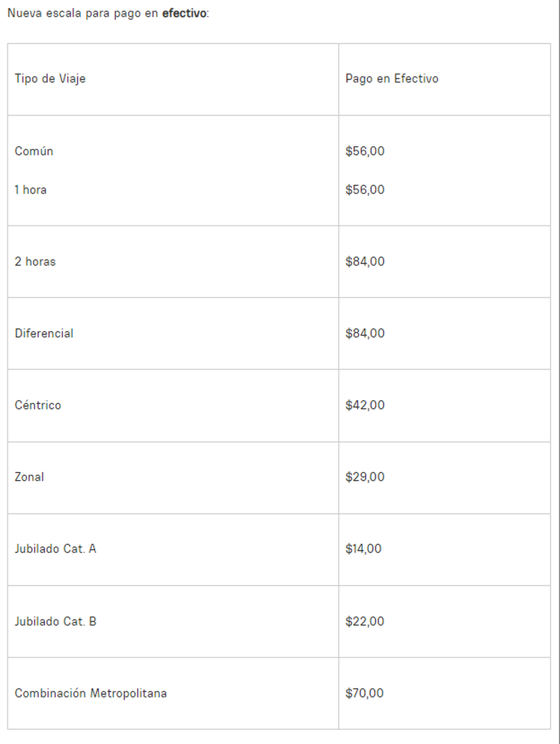Click the $22,00 cash price
This screenshot has width=560, height=744.
tap(365, 622)
